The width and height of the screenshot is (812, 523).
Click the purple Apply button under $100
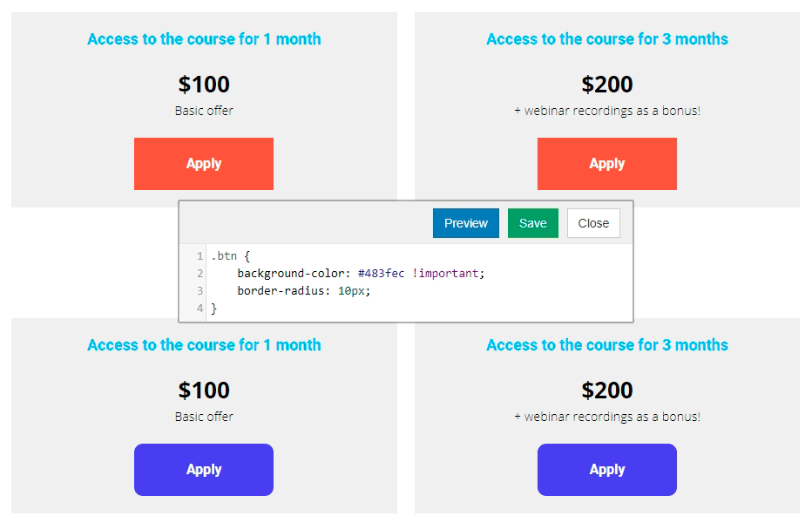[x=204, y=470]
